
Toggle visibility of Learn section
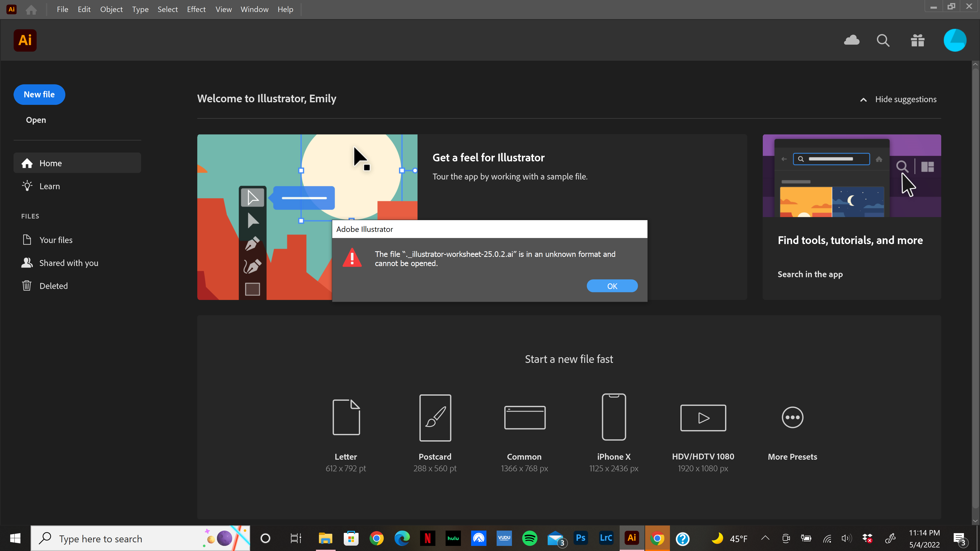point(49,186)
